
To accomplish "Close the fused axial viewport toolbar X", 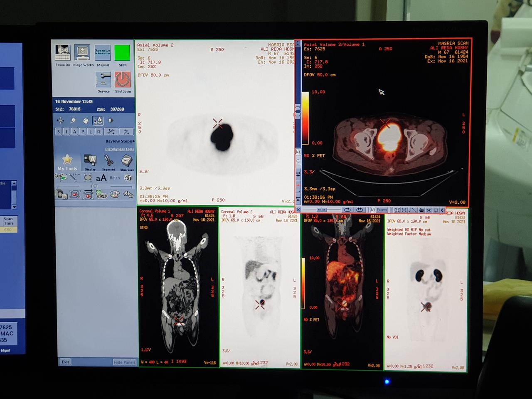I will click(298, 210).
